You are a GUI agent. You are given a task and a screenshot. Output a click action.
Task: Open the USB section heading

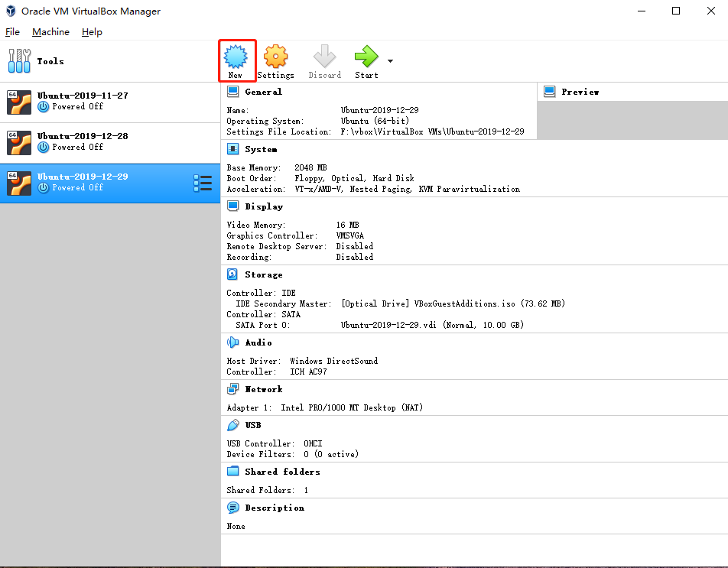[253, 425]
